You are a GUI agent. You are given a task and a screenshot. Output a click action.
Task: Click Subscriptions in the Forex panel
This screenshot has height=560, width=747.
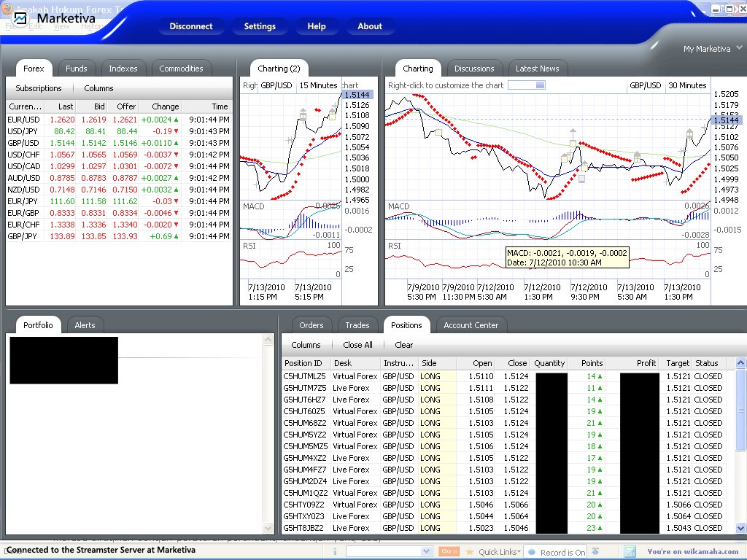pyautogui.click(x=39, y=88)
